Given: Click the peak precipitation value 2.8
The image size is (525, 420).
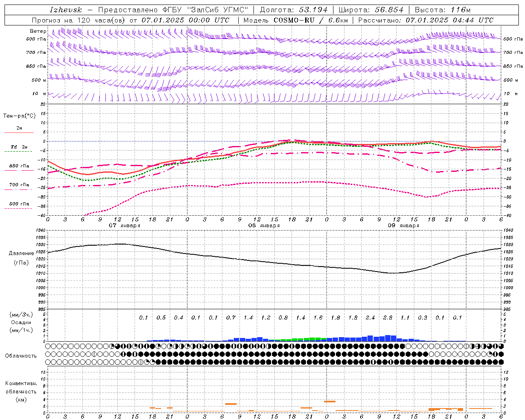Looking at the screenshot, I should click(388, 318).
